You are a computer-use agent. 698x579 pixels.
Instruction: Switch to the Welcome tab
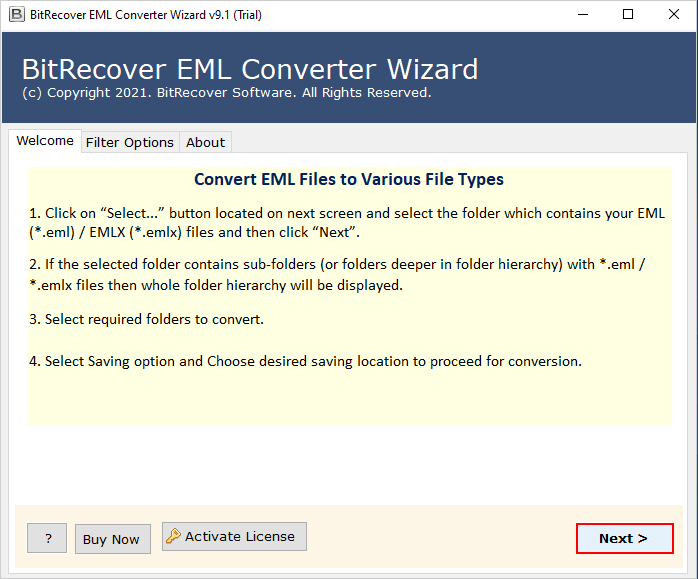point(45,141)
